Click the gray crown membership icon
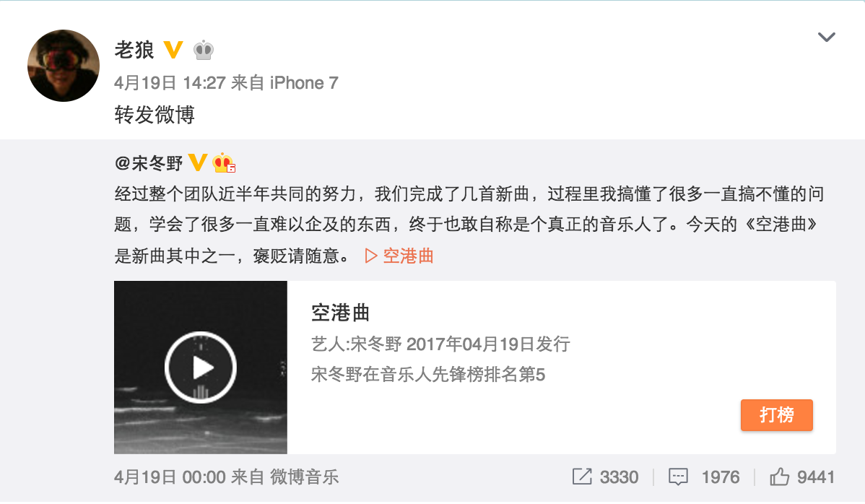This screenshot has height=504, width=865. tap(204, 50)
